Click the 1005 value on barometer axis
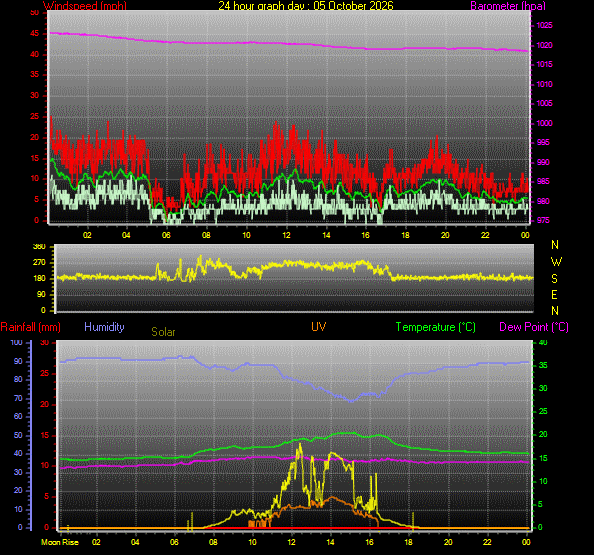Screen dimensions: 594x555 (x=544, y=103)
